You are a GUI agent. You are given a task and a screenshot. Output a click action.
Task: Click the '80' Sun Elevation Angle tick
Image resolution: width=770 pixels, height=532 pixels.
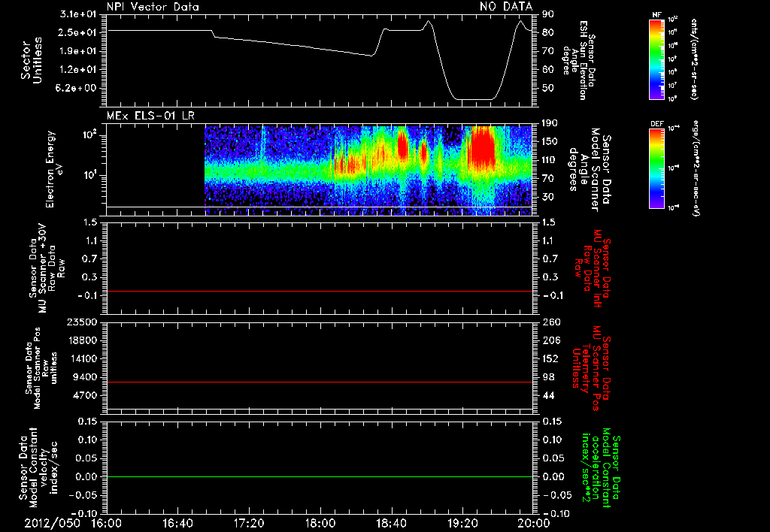548,32
